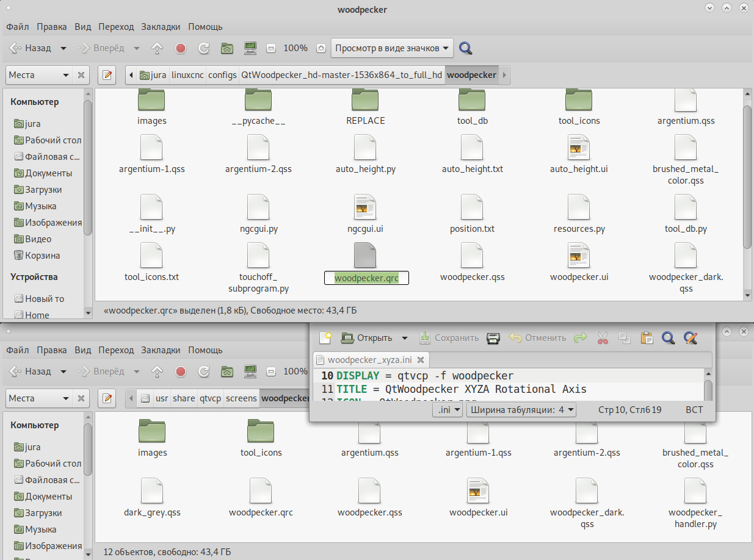This screenshot has height=560, width=754.
Task: Click Открыть in the text editor toolbar
Action: click(x=368, y=337)
